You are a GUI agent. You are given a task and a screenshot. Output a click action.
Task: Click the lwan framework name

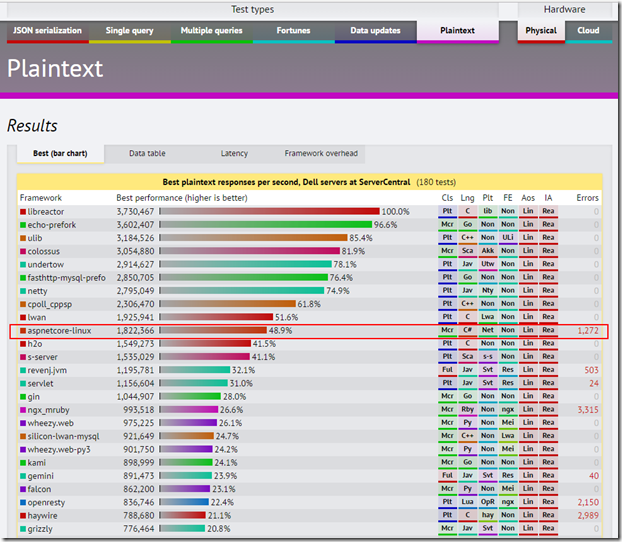37,317
